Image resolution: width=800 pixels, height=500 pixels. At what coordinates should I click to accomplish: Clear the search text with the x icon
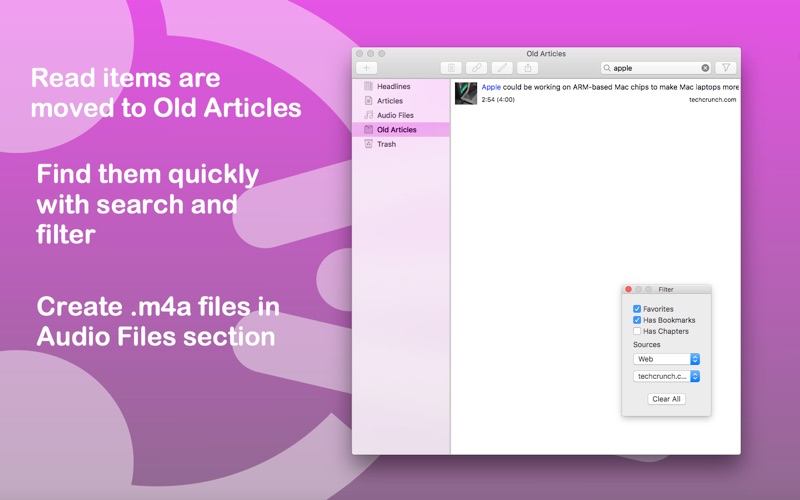(x=705, y=68)
